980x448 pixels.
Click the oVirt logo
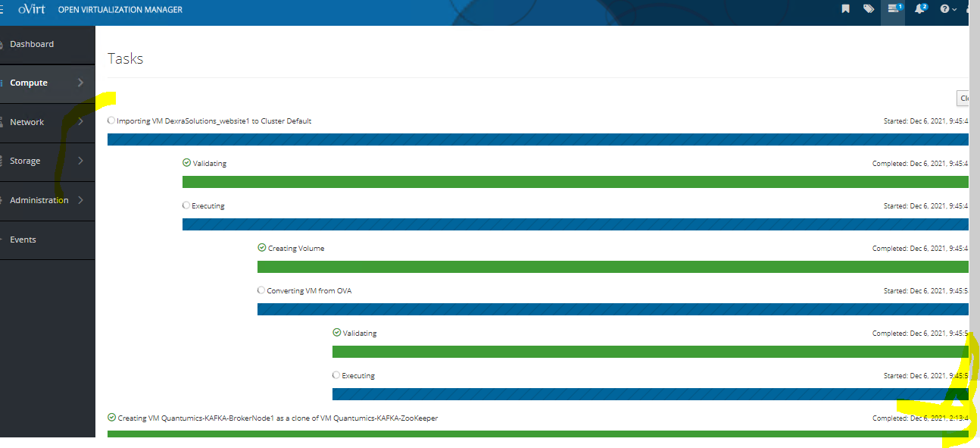pyautogui.click(x=33, y=10)
